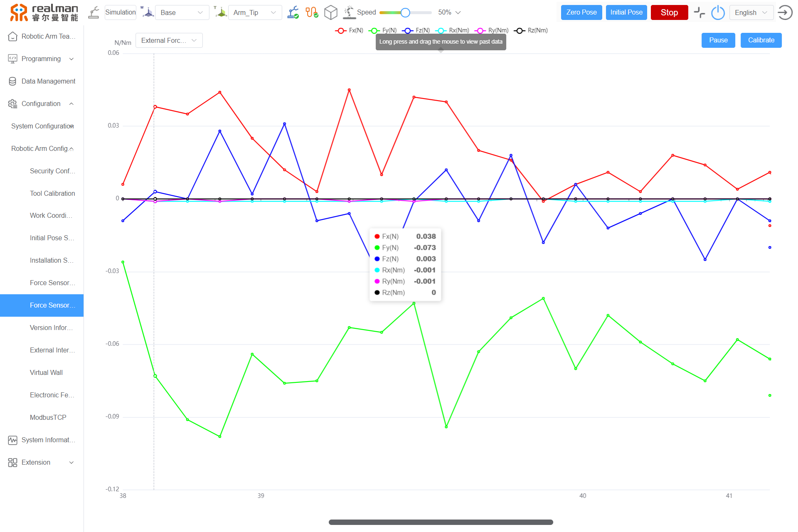Open the English language dropdown
The width and height of the screenshot is (798, 532).
751,12
